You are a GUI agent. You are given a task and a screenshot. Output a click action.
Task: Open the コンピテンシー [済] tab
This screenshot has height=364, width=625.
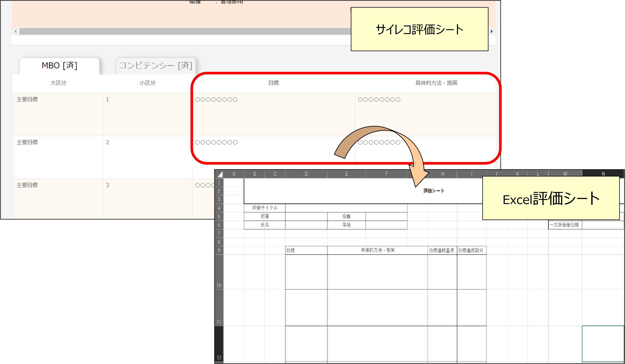[156, 65]
